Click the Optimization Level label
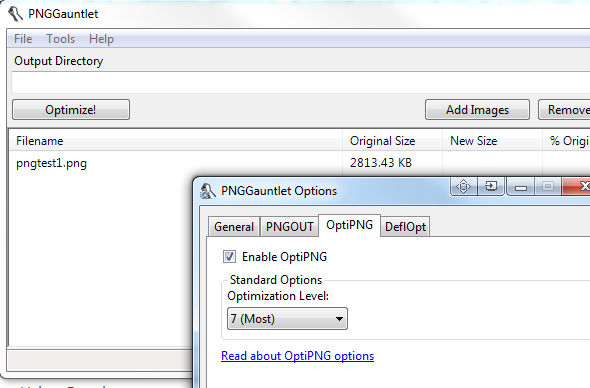The image size is (590, 388). (x=278, y=296)
